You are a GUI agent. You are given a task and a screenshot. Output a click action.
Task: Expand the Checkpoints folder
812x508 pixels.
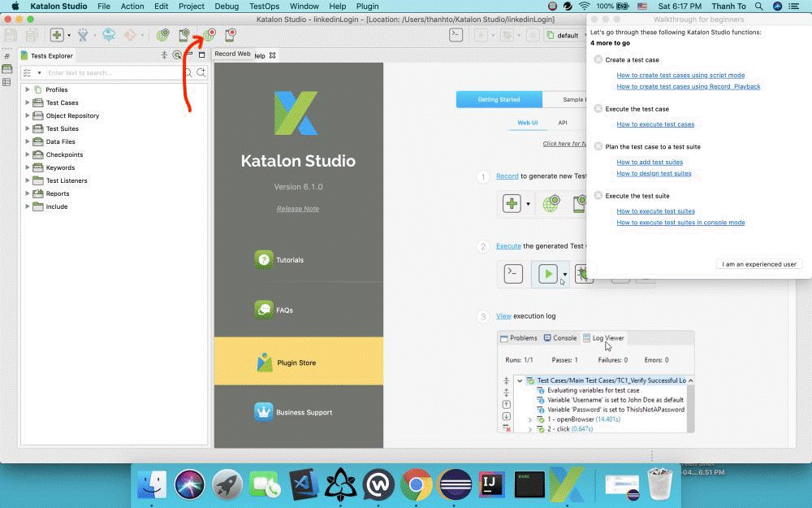28,154
